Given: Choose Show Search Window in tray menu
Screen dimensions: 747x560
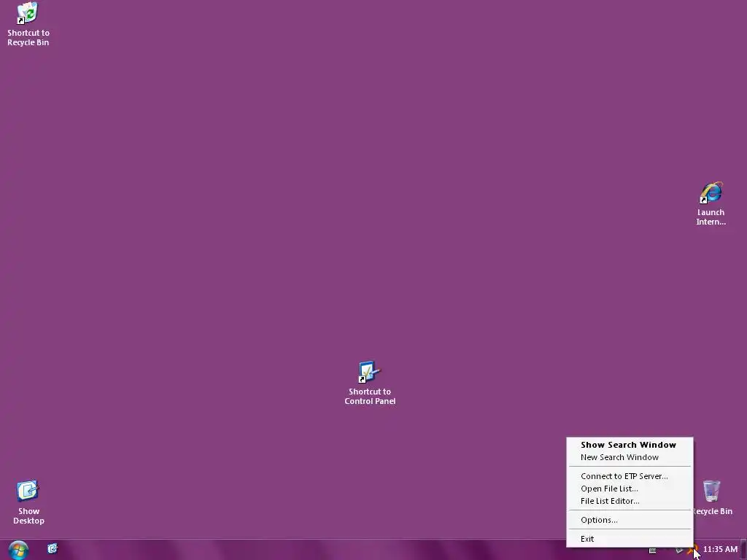Looking at the screenshot, I should click(630, 445).
